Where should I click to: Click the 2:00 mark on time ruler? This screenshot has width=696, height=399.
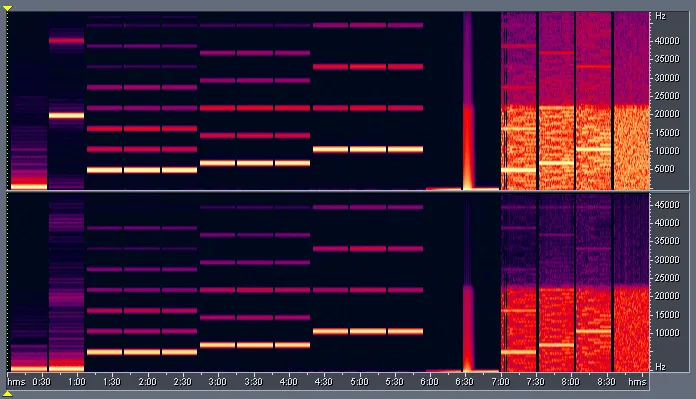point(147,382)
